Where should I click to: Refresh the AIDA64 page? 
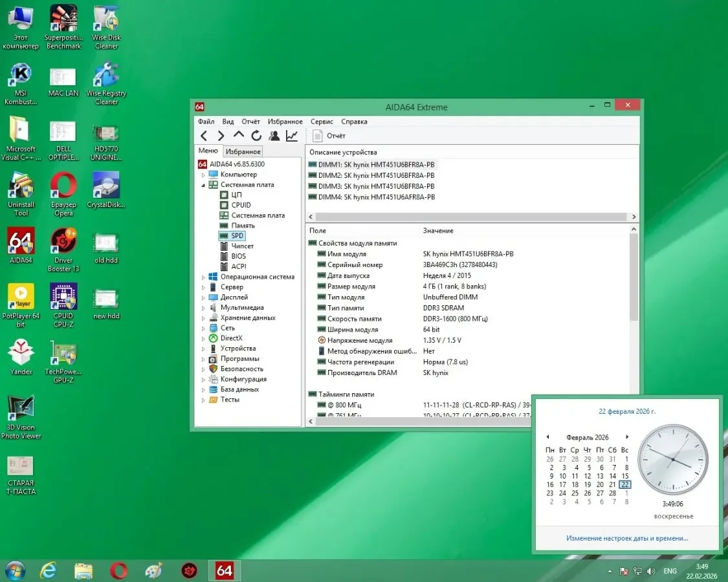256,136
